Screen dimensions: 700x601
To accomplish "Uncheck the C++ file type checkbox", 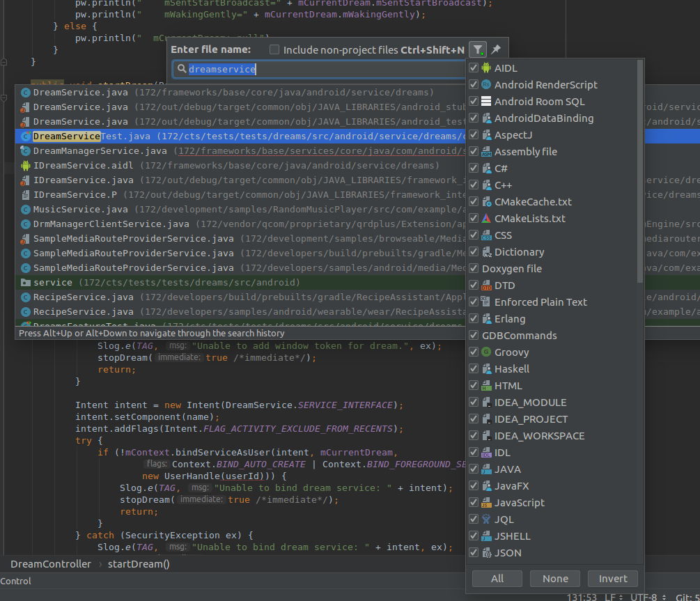I will (x=473, y=185).
